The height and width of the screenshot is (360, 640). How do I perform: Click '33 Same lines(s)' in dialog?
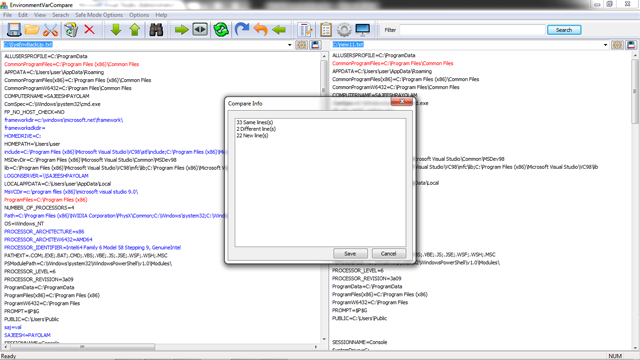255,122
